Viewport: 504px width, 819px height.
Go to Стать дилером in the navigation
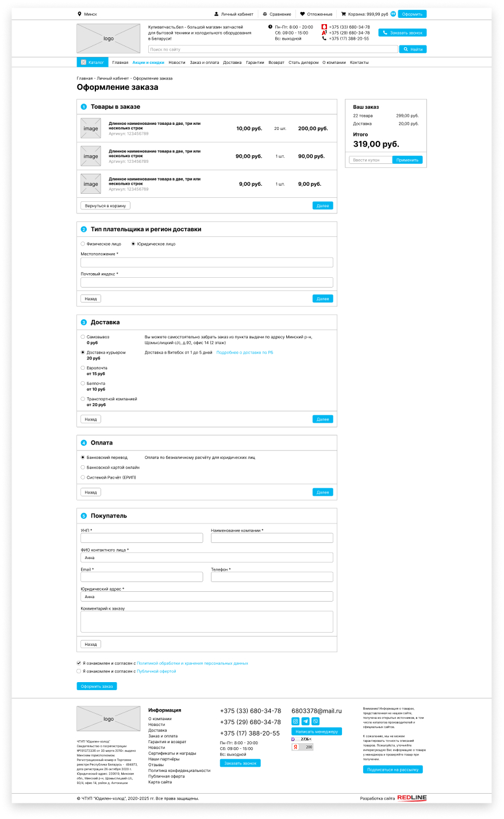point(303,63)
